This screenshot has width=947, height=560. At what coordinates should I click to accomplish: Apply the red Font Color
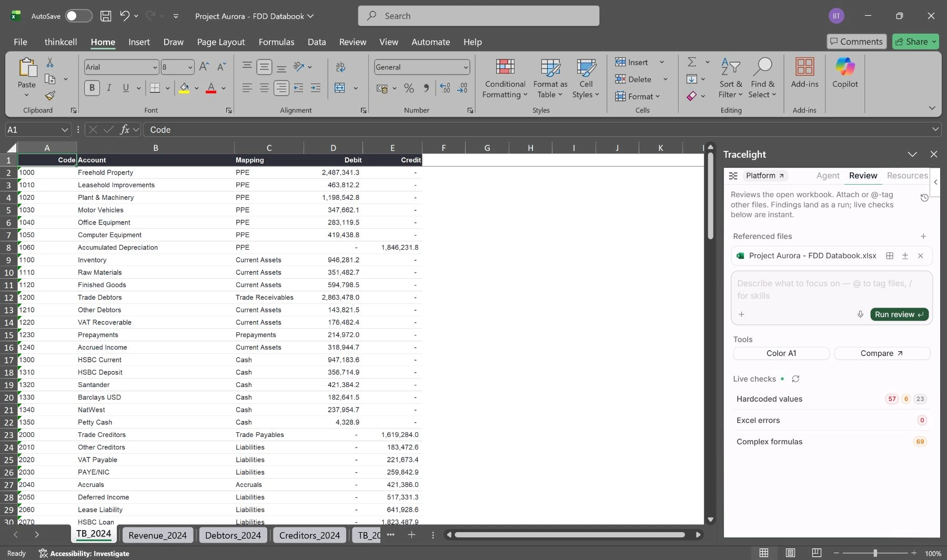tap(211, 88)
